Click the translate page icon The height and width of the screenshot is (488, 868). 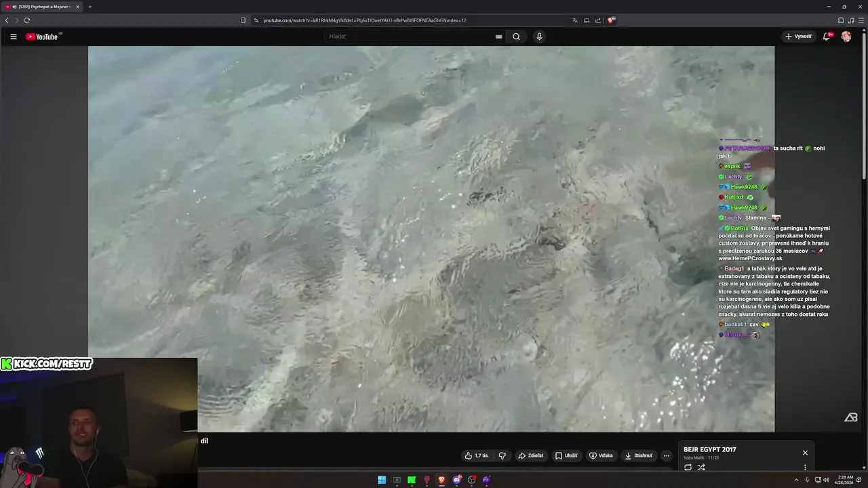(x=575, y=20)
